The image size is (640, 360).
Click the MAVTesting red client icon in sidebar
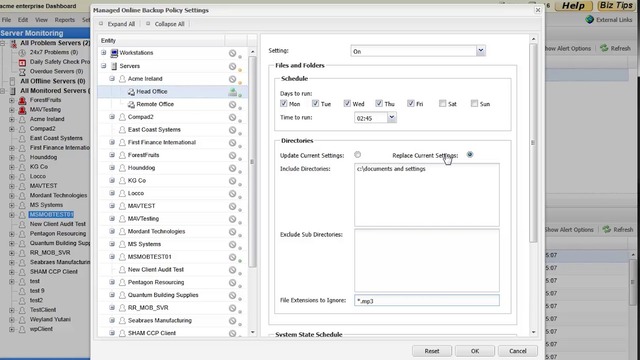(22, 110)
